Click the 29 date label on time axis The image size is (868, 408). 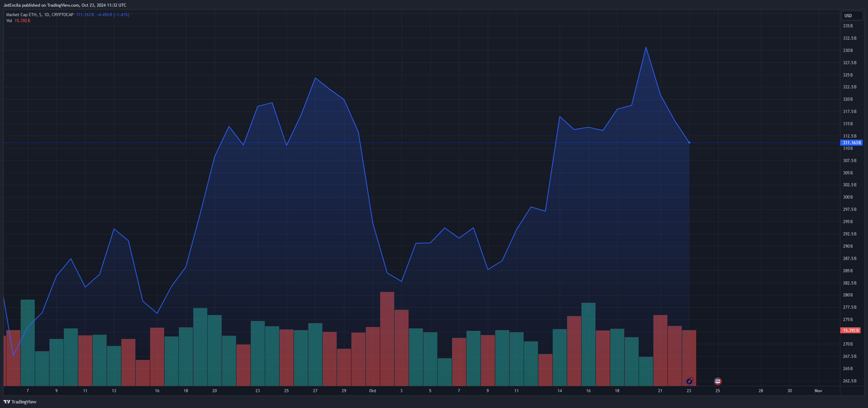tap(344, 391)
